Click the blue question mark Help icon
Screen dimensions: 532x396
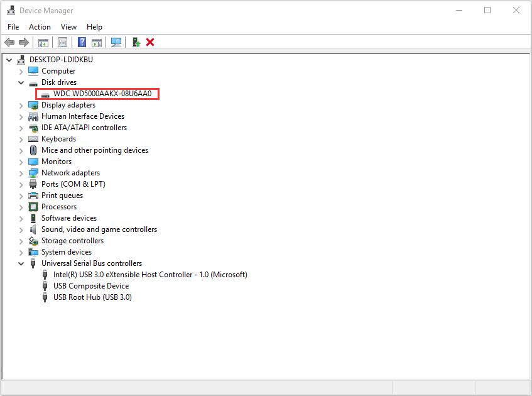[82, 42]
